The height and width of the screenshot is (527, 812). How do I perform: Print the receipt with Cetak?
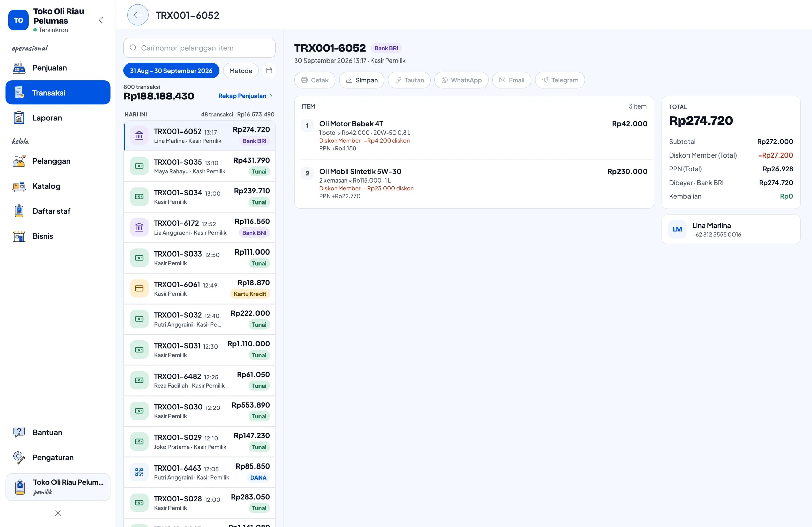coord(315,80)
